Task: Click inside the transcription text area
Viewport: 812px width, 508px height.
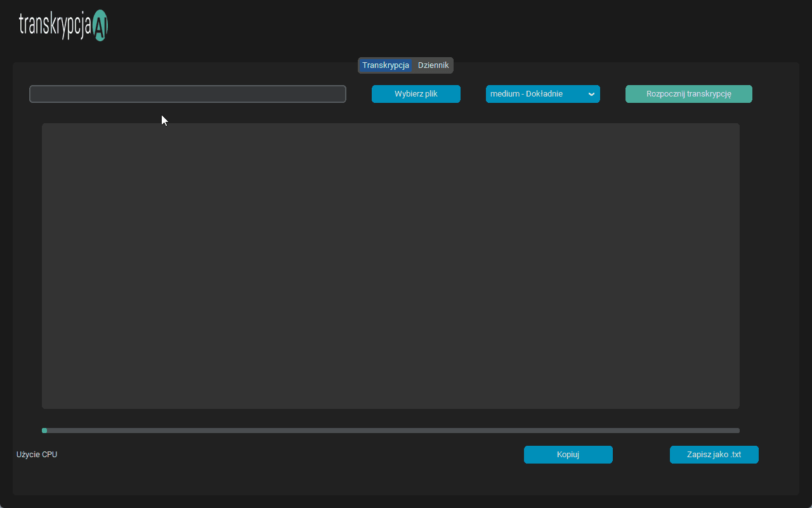Action: click(x=391, y=266)
